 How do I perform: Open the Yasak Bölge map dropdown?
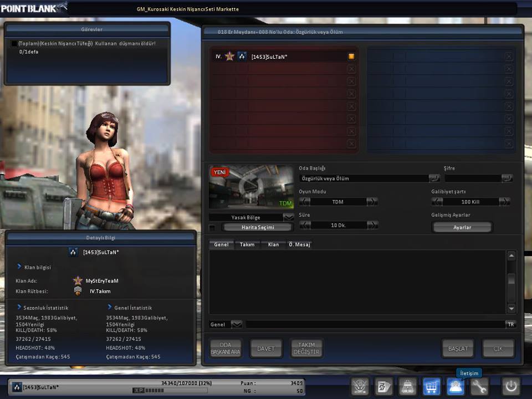(288, 217)
